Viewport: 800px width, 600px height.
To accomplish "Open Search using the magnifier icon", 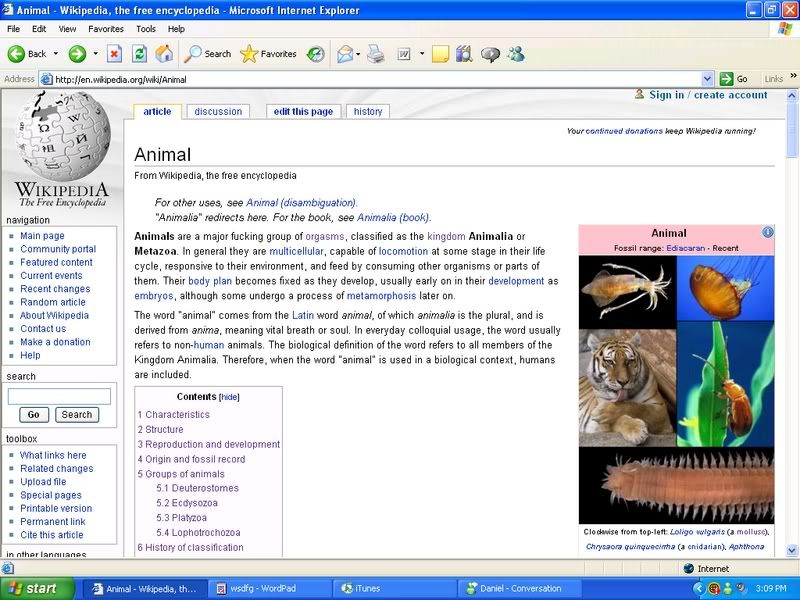I will (195, 55).
